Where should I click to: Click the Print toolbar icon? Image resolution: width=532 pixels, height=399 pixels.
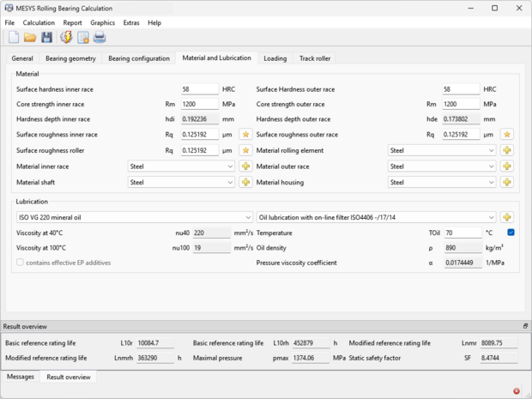(100, 37)
